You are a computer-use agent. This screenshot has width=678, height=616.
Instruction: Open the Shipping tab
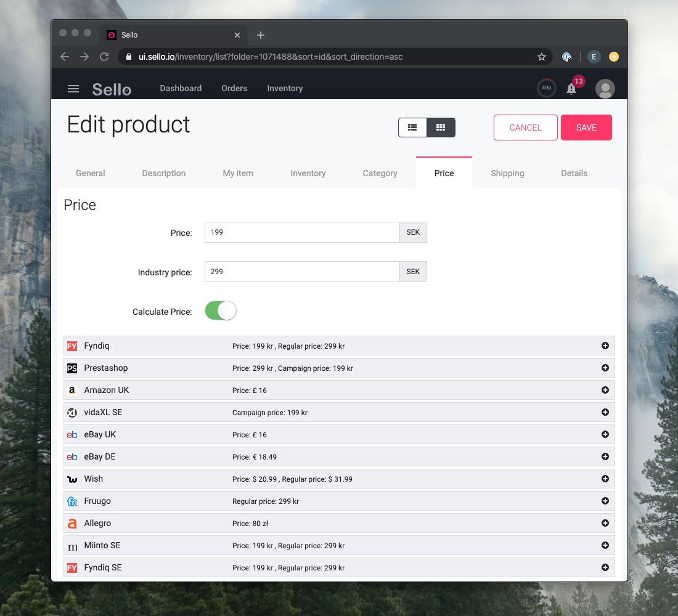pyautogui.click(x=508, y=173)
